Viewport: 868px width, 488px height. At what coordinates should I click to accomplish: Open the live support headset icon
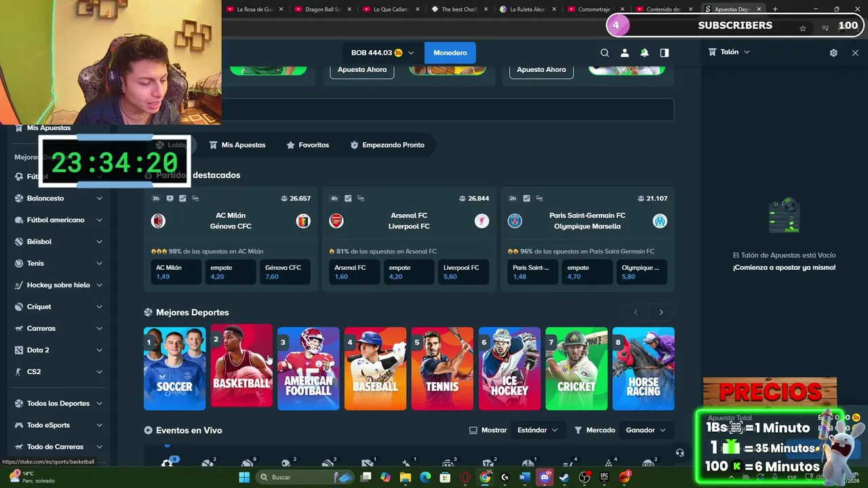[679, 453]
